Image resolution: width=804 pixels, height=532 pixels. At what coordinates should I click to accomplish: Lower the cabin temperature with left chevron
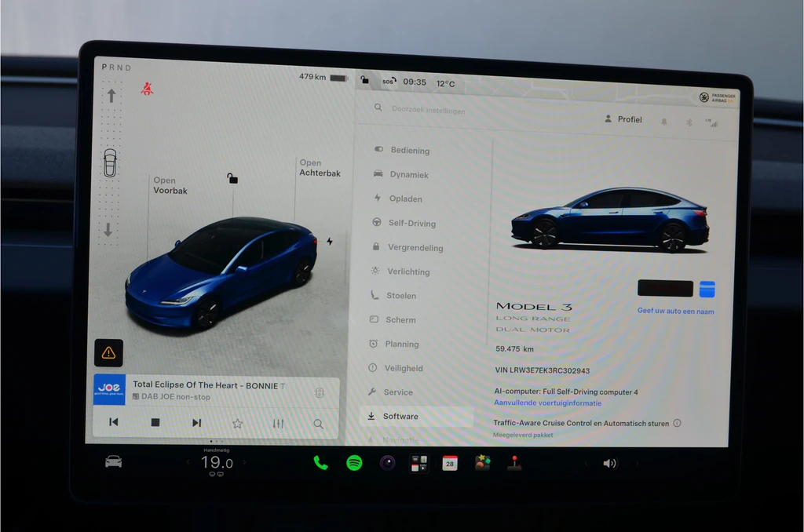tap(188, 462)
